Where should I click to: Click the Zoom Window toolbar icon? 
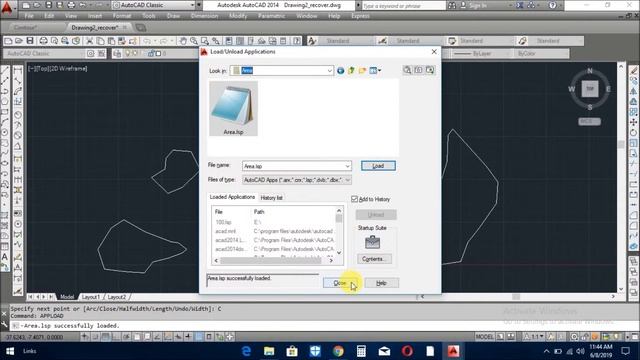(x=204, y=41)
